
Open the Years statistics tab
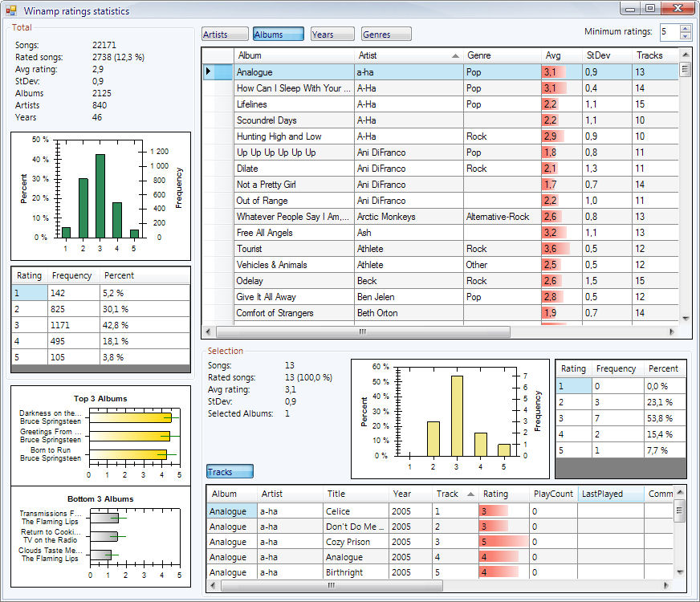[332, 35]
